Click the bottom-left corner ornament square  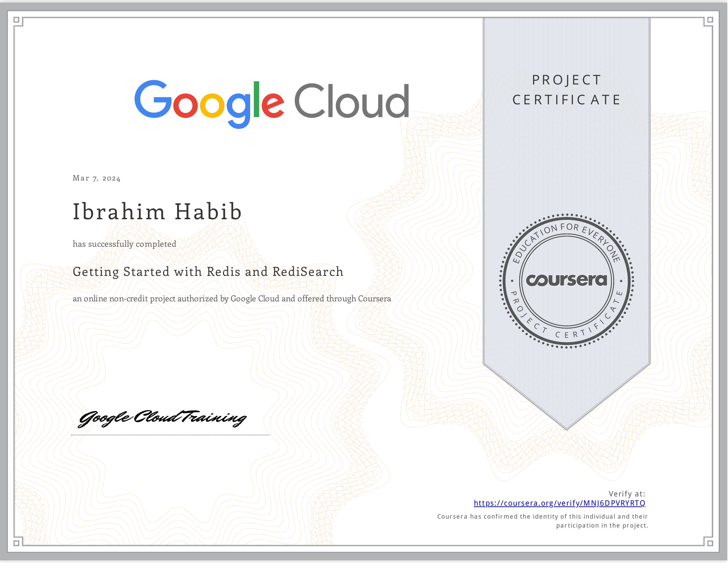[x=16, y=543]
